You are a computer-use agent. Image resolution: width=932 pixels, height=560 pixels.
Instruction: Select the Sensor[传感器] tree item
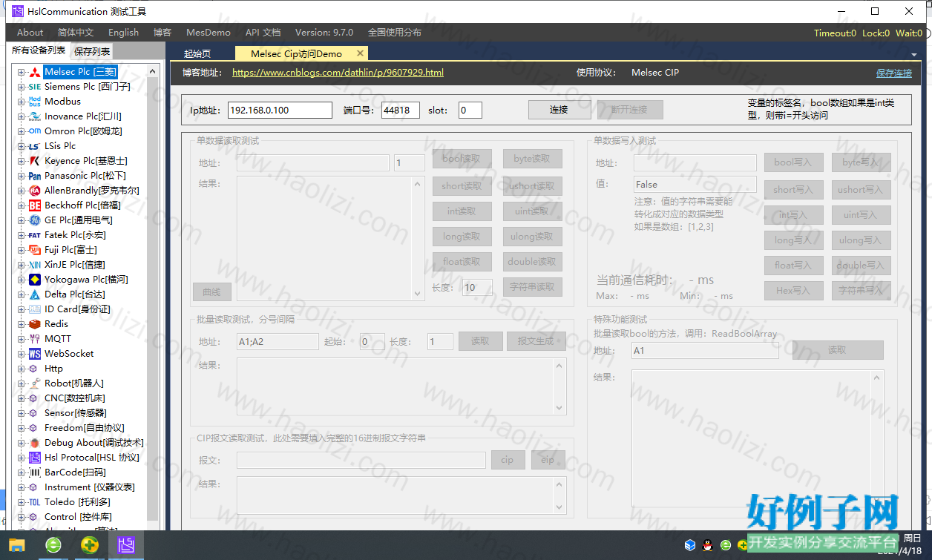click(76, 413)
